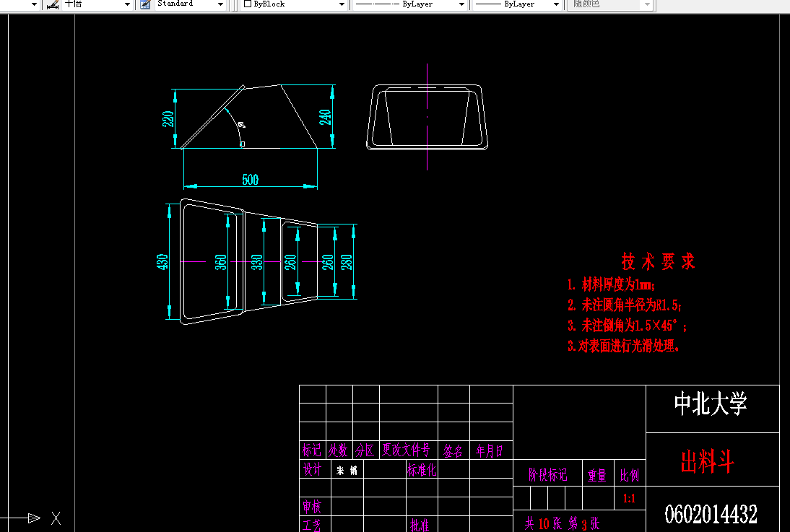Image resolution: width=790 pixels, height=532 pixels.
Task: Click the dimension style icon in toolbar
Action: coord(53,4)
